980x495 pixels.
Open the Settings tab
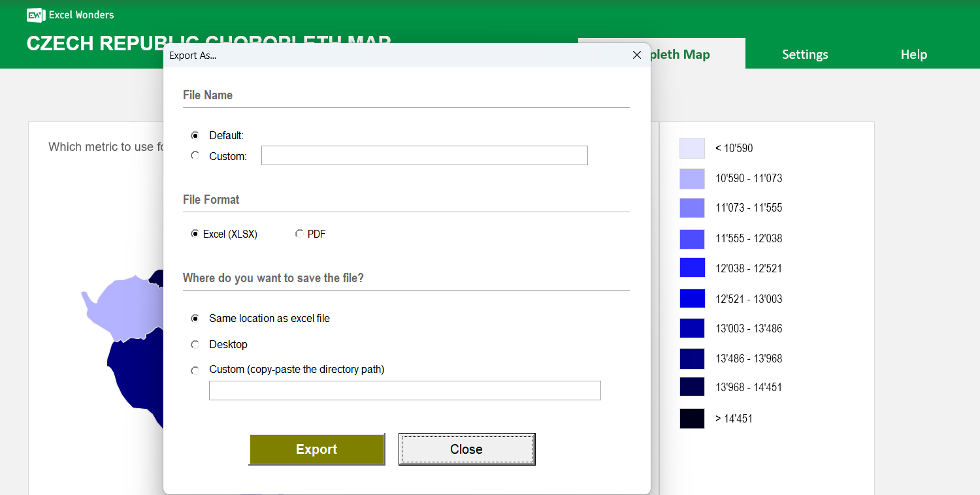pos(805,55)
